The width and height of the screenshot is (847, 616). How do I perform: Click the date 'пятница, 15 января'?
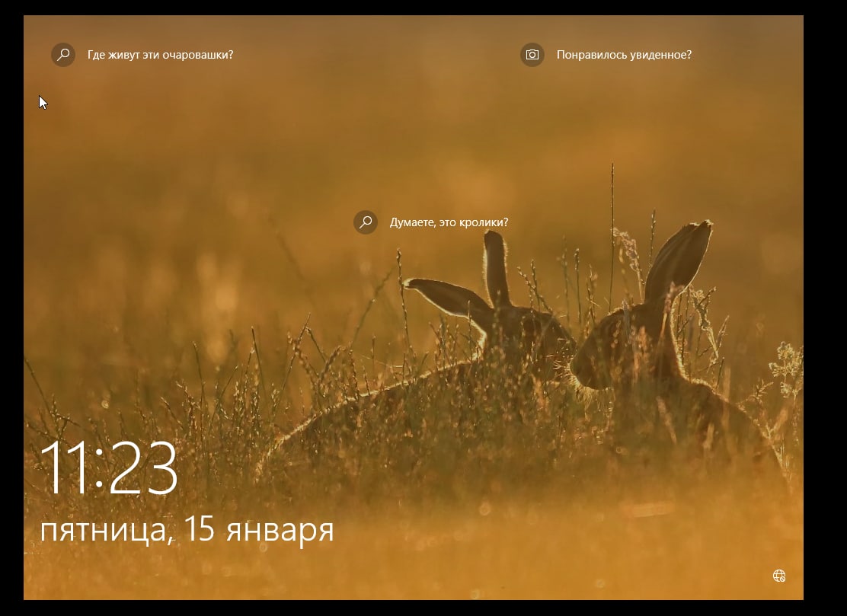[187, 529]
